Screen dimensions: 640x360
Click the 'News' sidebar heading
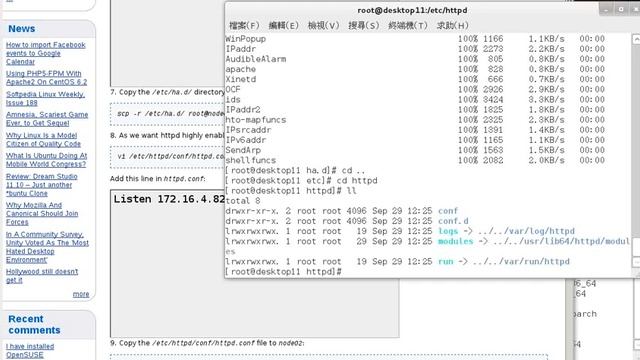point(22,29)
